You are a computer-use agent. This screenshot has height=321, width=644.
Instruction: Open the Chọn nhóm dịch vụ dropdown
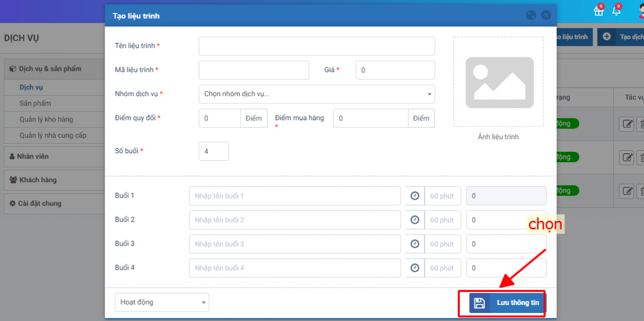pyautogui.click(x=316, y=94)
